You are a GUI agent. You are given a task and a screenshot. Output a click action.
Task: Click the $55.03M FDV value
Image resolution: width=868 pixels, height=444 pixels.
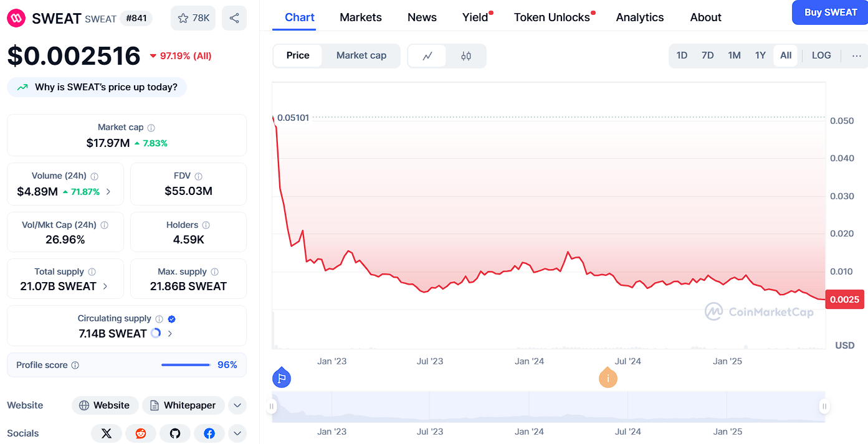coord(189,191)
